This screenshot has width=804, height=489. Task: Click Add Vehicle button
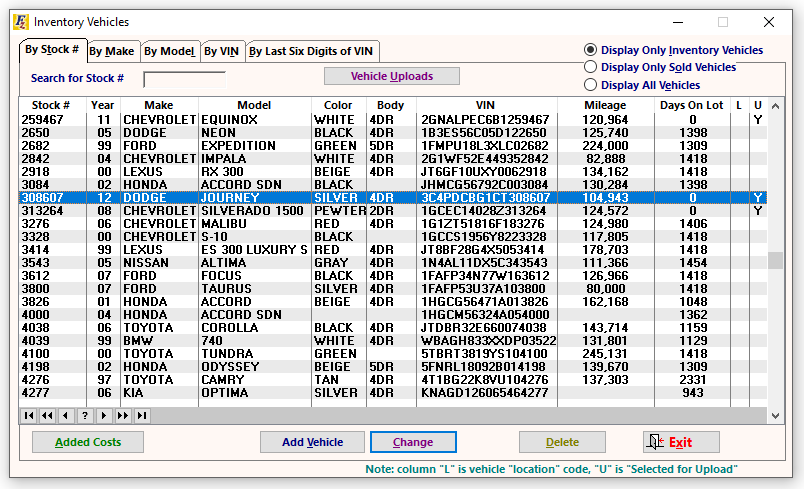point(312,442)
